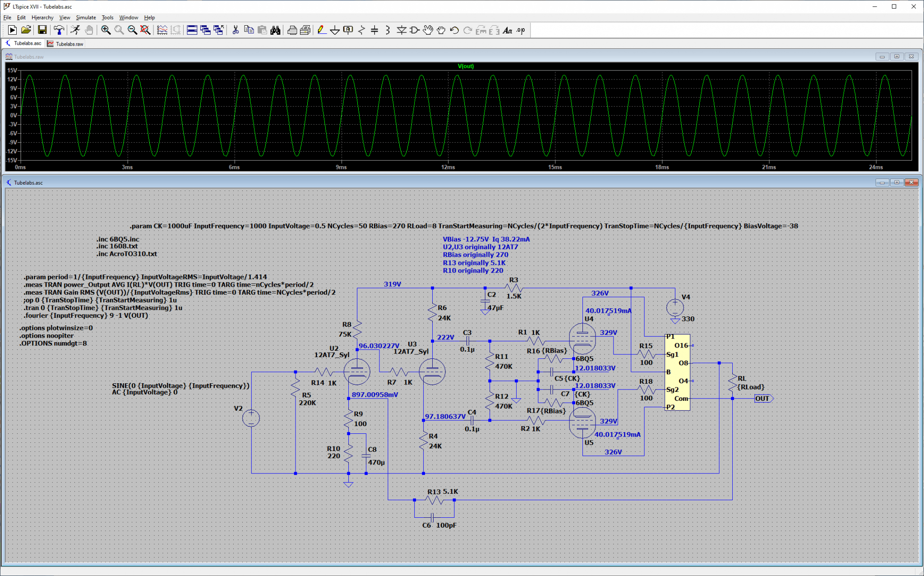
Task: Click the '319V' node voltage label
Action: [x=393, y=284]
